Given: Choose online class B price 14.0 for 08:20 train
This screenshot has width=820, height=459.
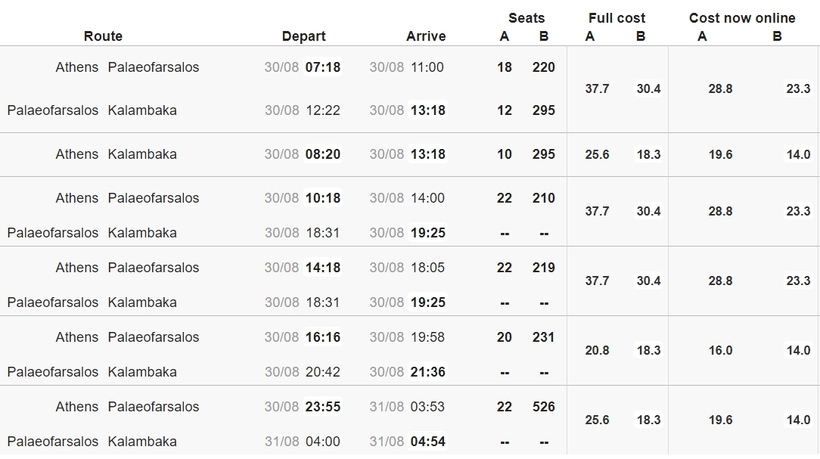Looking at the screenshot, I should pos(798,155).
